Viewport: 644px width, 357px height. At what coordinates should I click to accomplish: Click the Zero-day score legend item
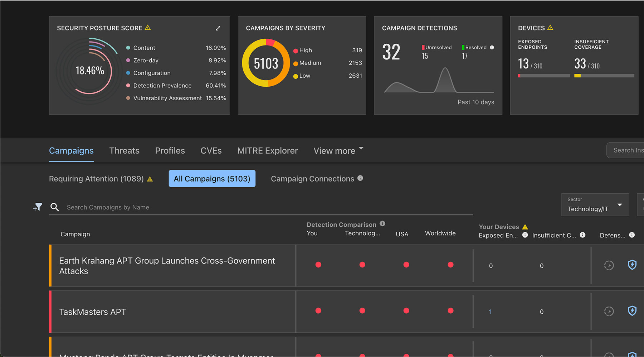(176, 61)
